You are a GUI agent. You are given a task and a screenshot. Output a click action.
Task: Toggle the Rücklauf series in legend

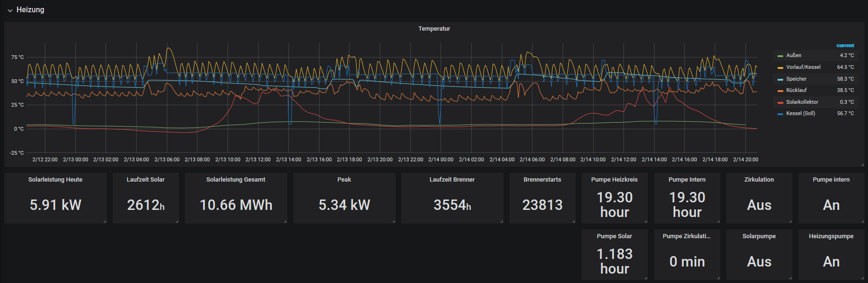[x=796, y=90]
